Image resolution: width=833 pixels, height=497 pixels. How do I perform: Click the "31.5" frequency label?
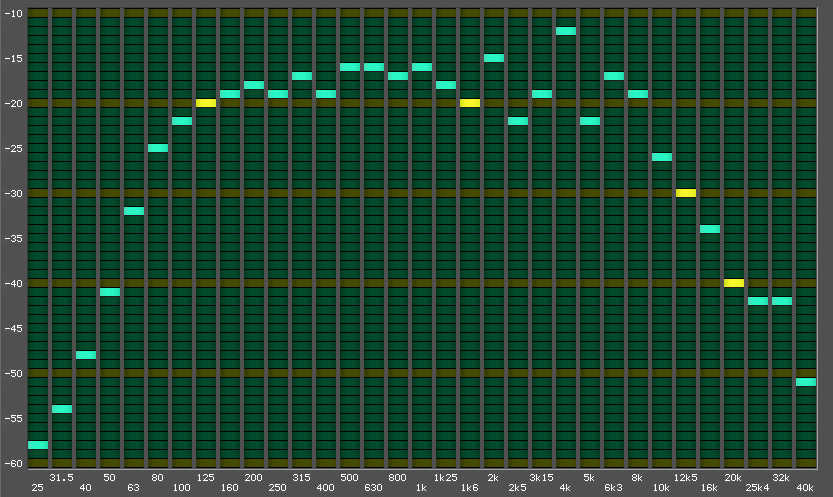pyautogui.click(x=62, y=477)
